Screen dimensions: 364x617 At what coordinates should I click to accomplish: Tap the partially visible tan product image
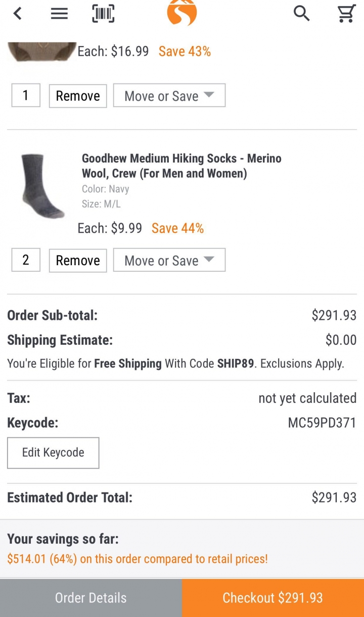[41, 52]
